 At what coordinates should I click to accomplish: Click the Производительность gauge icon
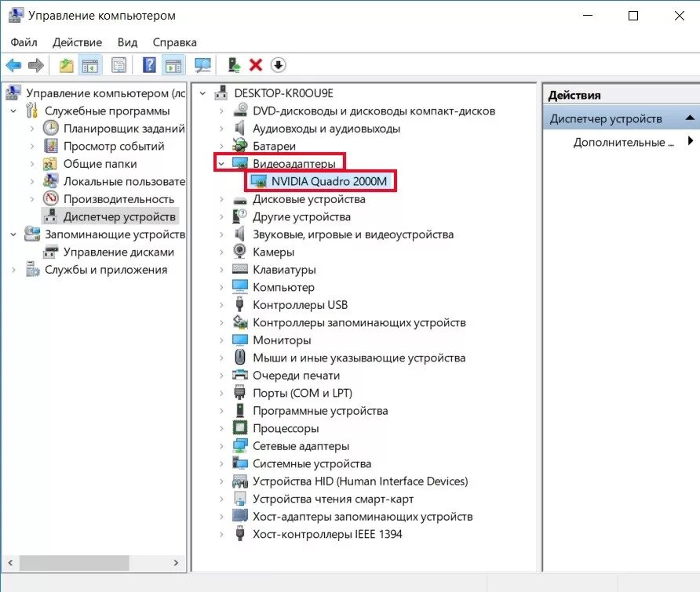pyautogui.click(x=50, y=198)
